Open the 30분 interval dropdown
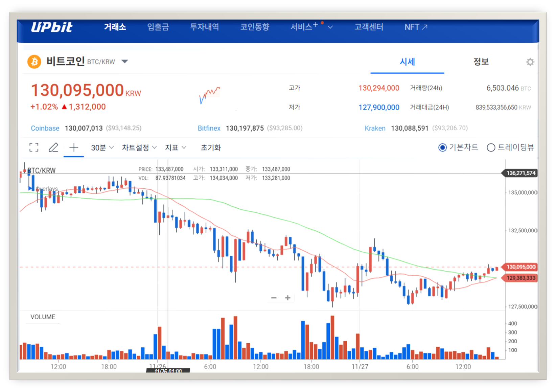The image size is (556, 392). 102,147
